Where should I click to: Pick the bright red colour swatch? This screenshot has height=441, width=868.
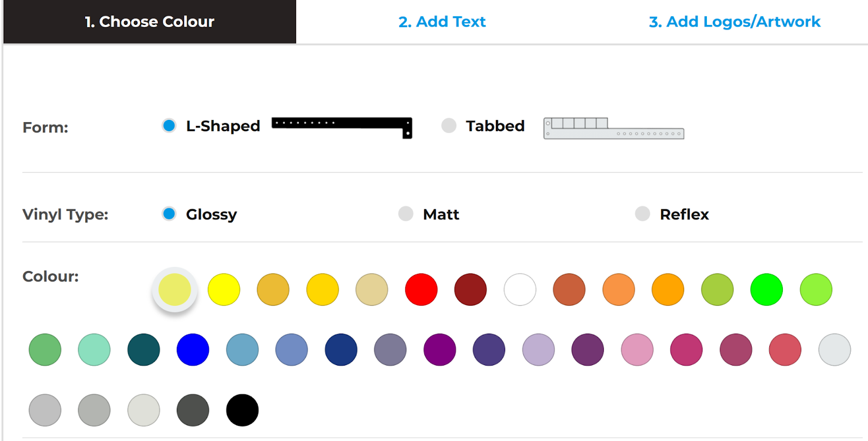pos(421,290)
